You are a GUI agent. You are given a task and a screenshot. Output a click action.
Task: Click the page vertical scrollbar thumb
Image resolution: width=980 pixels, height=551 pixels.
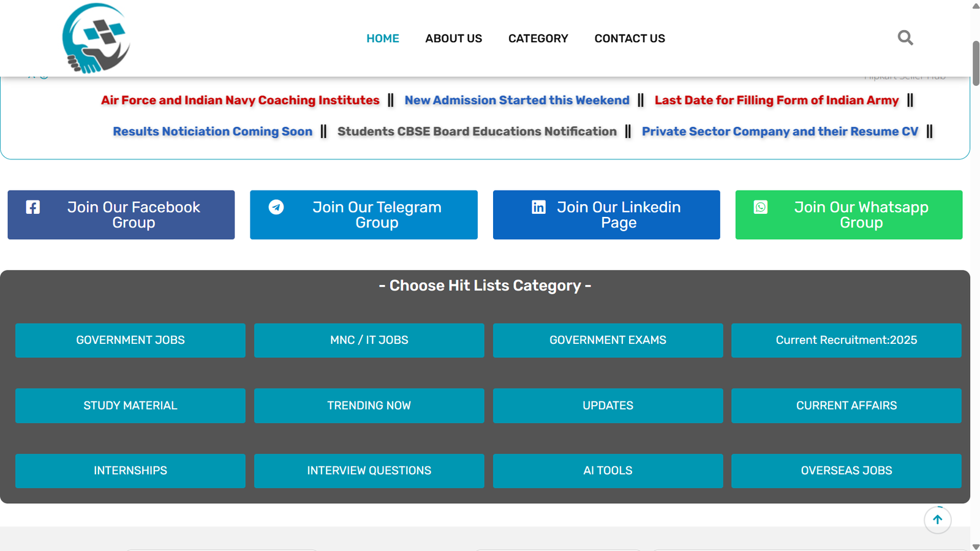click(x=976, y=64)
